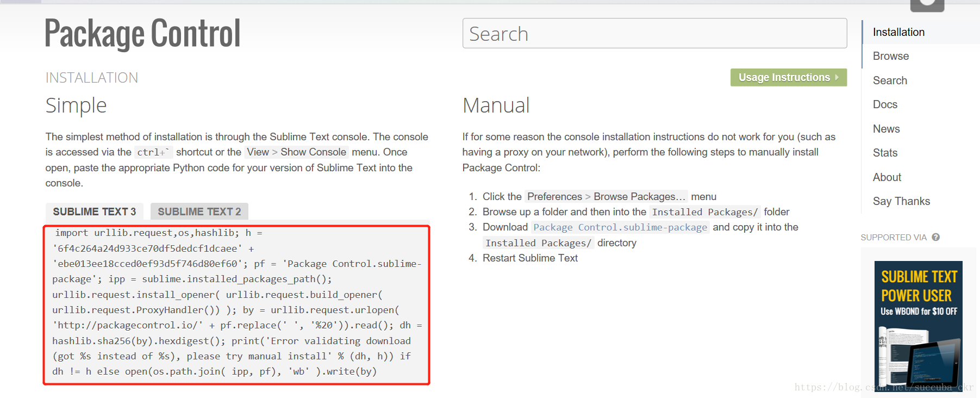This screenshot has width=980, height=398.
Task: Click the 'ctrl+`' shortcut text
Action: point(153,152)
